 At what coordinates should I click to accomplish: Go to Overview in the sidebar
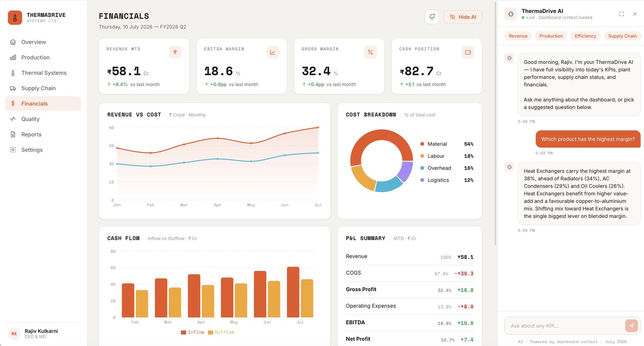[x=43, y=42]
